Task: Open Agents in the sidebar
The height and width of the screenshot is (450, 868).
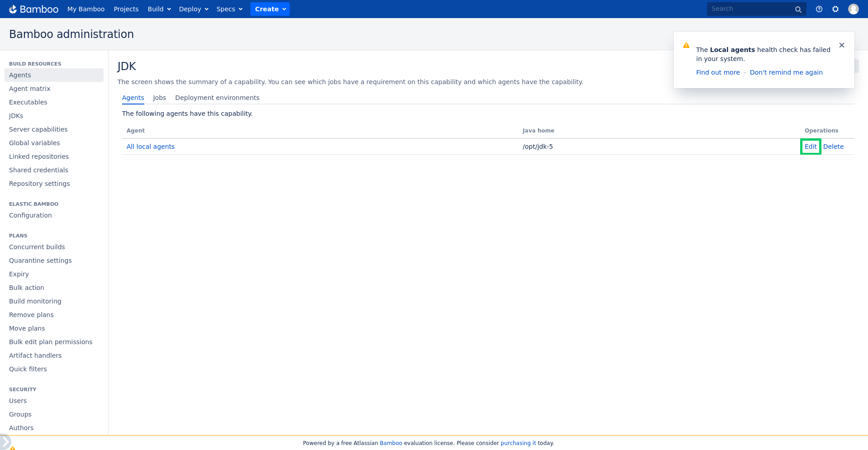Action: pos(54,75)
